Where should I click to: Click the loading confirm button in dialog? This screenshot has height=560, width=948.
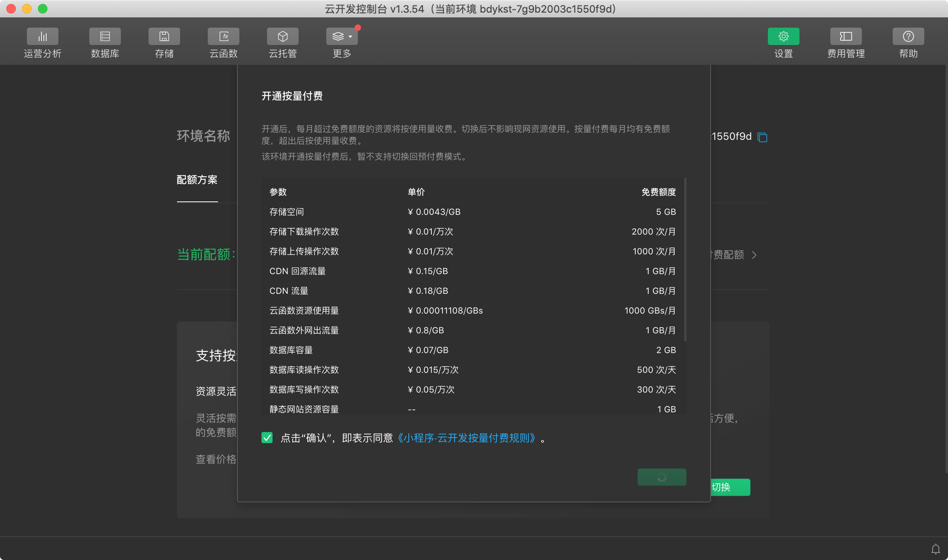pos(662,477)
